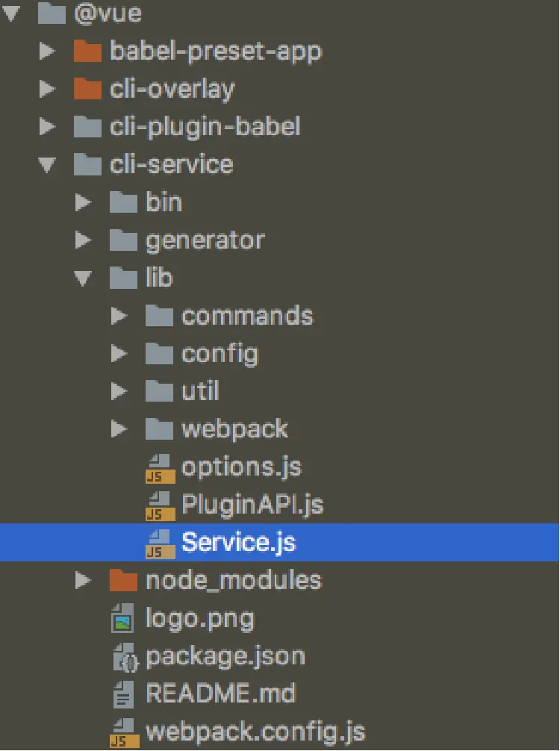Expand the cli-plugin-babel folder

(48, 127)
